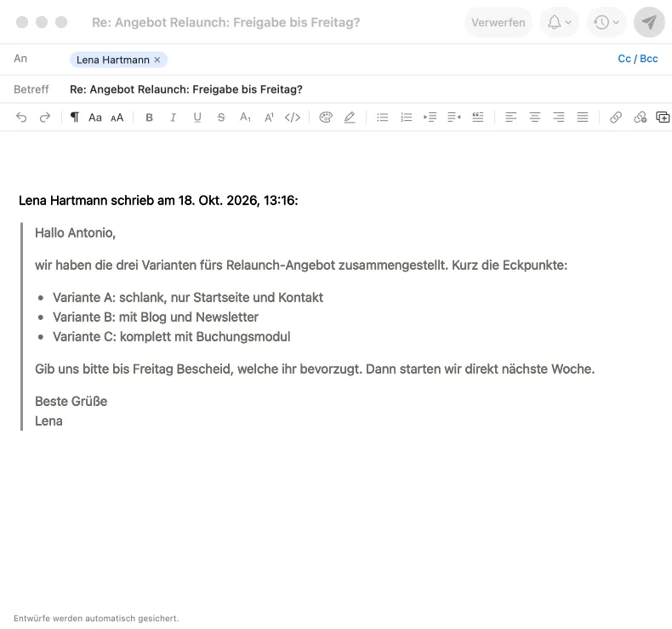Viewport: 672px width, 629px height.
Task: Insert a bulleted list
Action: point(382,117)
